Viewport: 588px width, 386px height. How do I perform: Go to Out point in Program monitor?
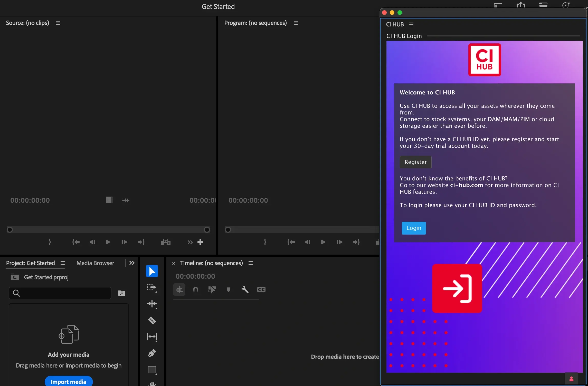click(x=356, y=242)
